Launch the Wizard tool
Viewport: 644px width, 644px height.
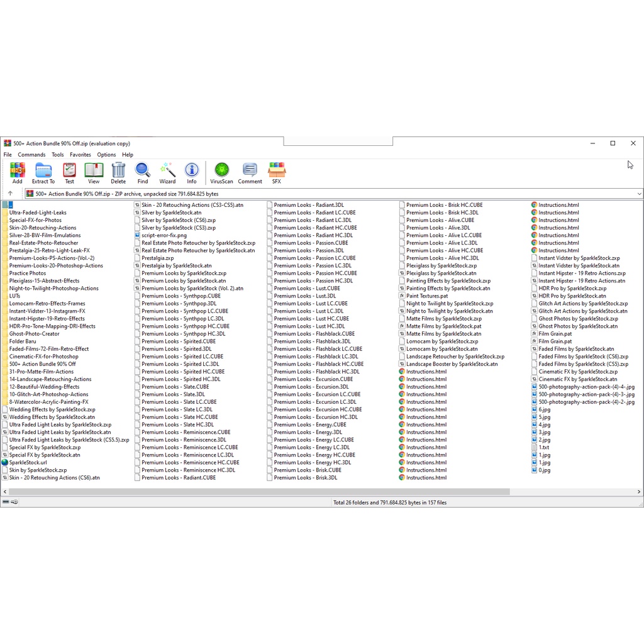click(x=167, y=172)
